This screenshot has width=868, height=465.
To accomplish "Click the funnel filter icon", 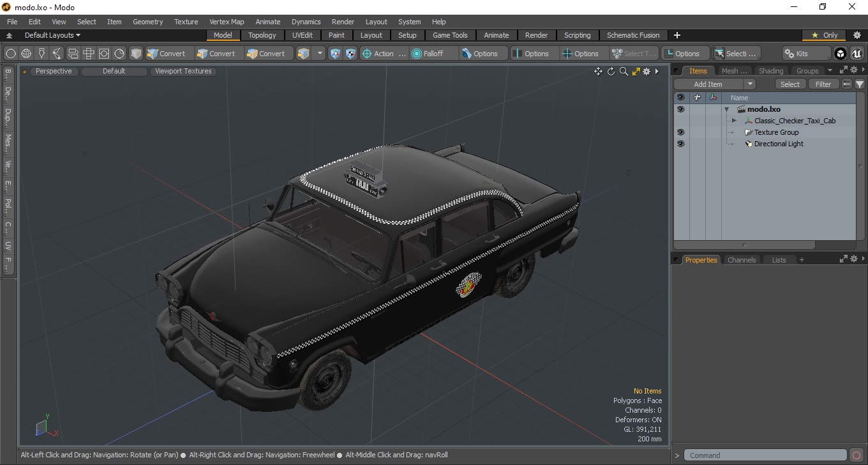I will click(860, 84).
